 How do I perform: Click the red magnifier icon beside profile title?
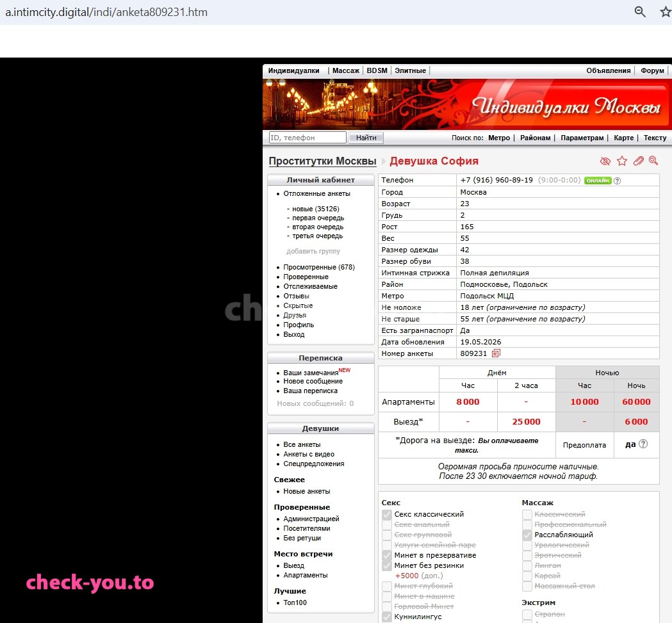tap(653, 161)
